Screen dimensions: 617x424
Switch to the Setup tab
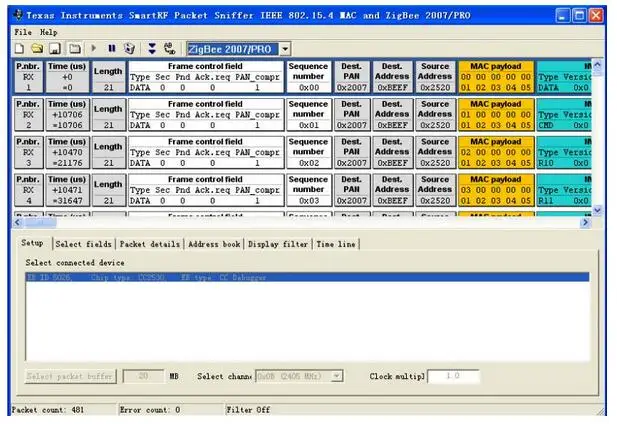coord(32,243)
